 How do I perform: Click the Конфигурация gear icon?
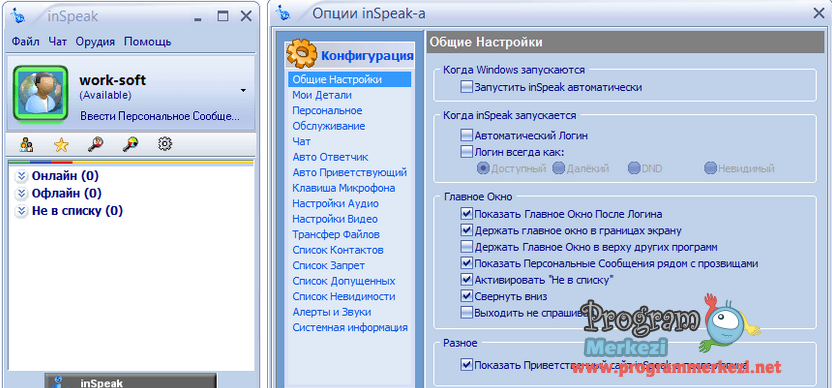[x=302, y=54]
